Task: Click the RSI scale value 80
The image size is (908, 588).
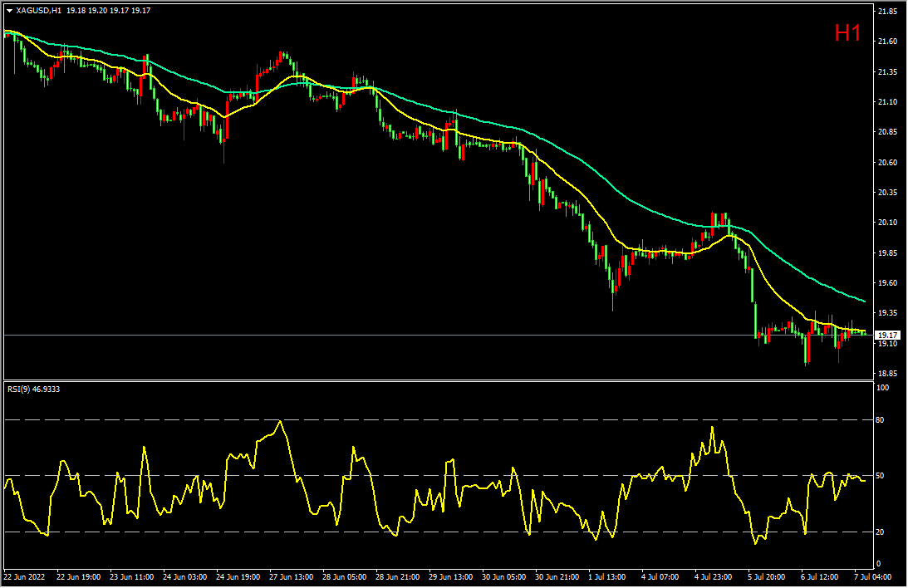Action: [881, 419]
